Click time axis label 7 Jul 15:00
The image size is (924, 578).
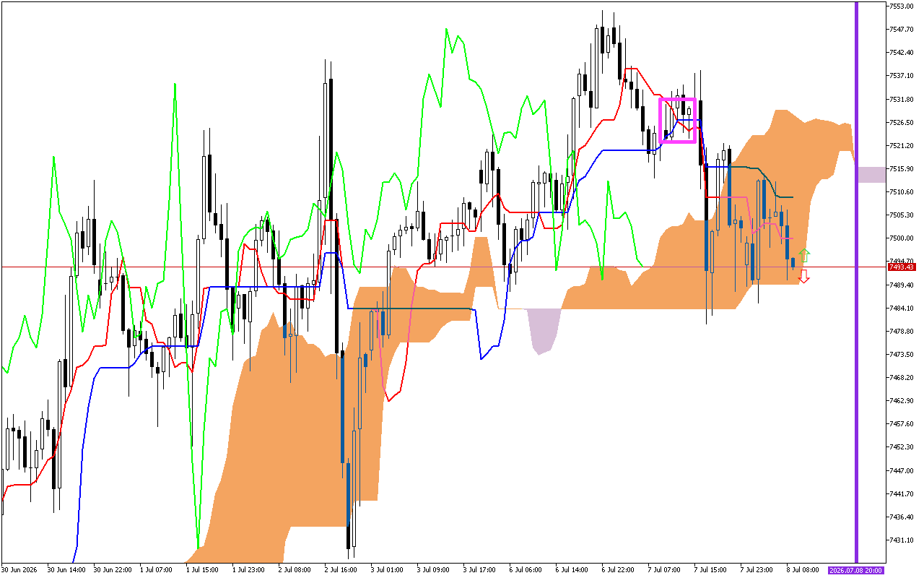tap(711, 570)
